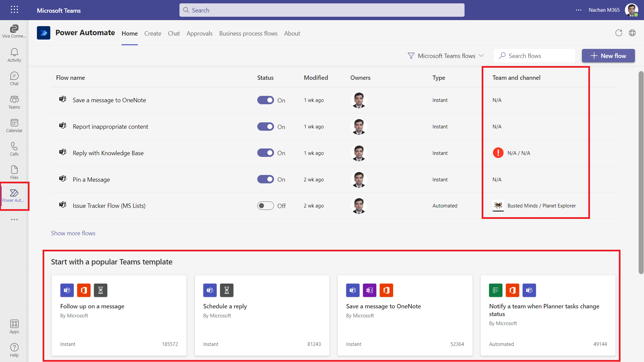
Task: Click the globe icon near refresh
Action: point(632,33)
